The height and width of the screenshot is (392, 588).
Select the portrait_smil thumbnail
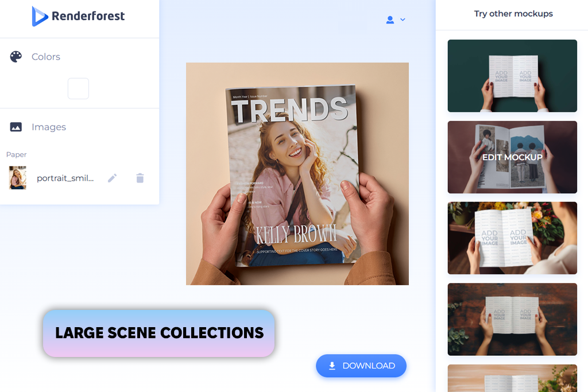pos(18,178)
